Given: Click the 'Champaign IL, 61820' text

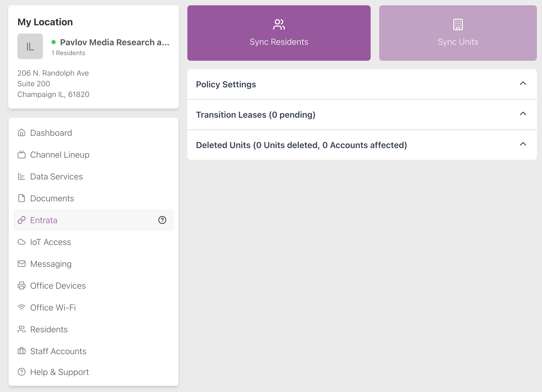Looking at the screenshot, I should click(x=53, y=94).
